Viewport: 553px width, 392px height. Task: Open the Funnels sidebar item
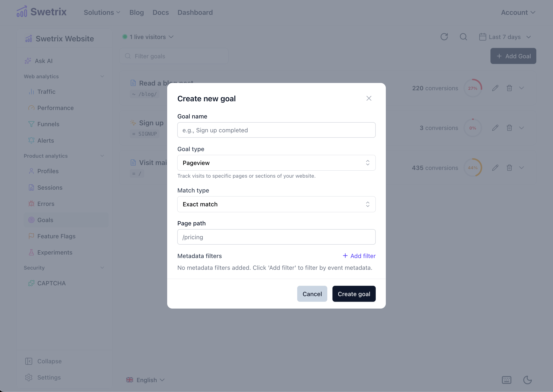click(48, 124)
